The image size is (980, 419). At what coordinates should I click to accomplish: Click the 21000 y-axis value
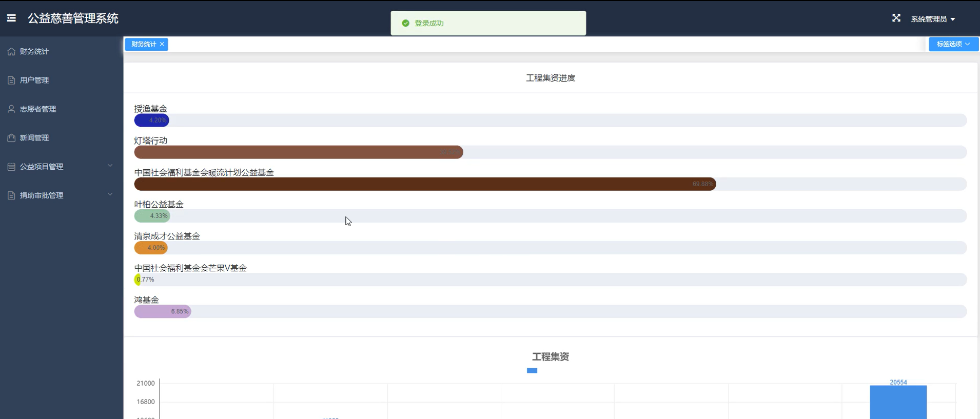point(146,383)
